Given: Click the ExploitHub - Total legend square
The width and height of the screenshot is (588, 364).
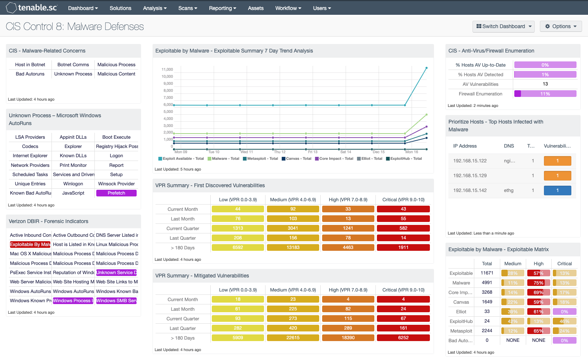Looking at the screenshot, I should [388, 159].
